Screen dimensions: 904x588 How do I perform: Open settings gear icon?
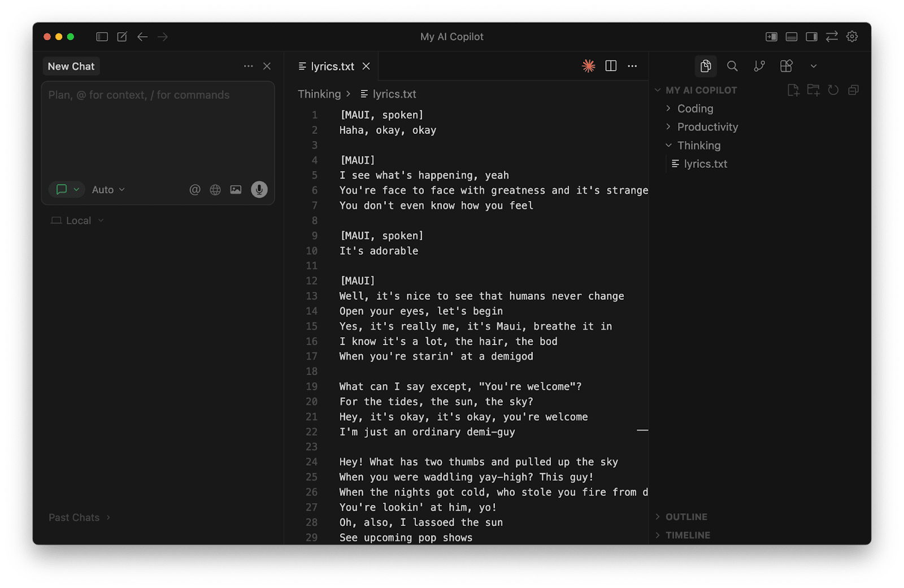(x=852, y=37)
